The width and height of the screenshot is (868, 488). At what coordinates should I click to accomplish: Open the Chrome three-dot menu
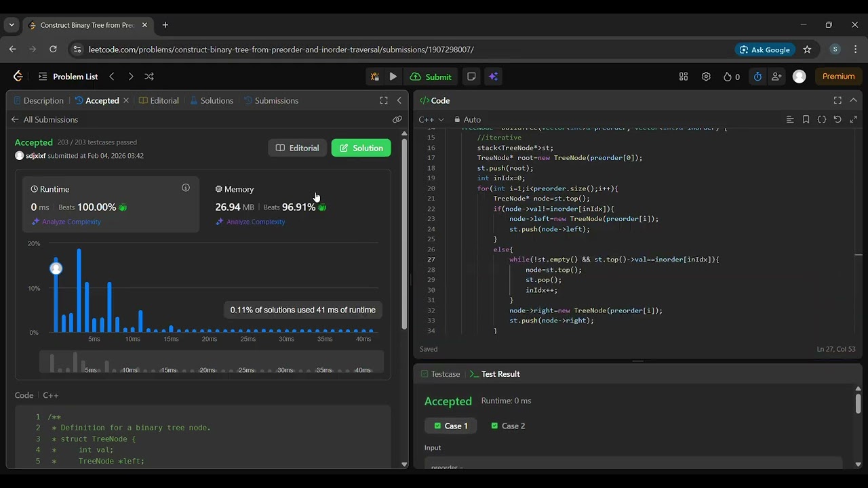click(855, 49)
